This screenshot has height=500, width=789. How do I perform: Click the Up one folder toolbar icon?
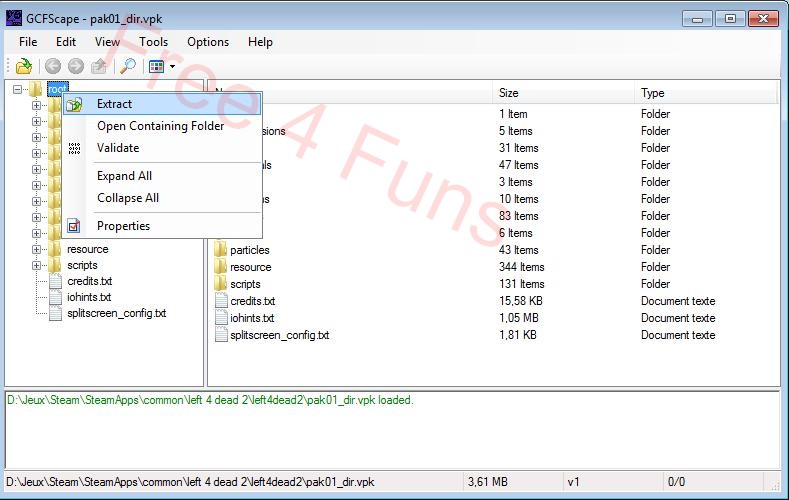(x=98, y=67)
